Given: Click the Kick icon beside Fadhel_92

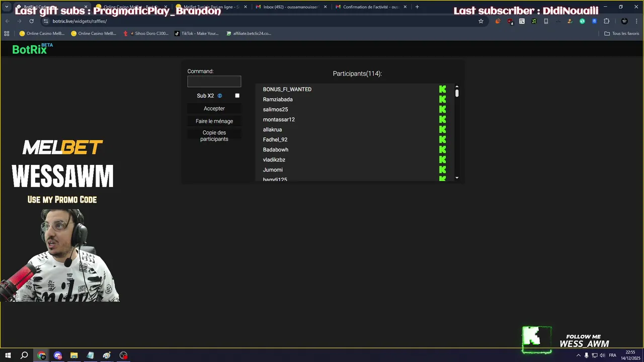Looking at the screenshot, I should pos(442,139).
